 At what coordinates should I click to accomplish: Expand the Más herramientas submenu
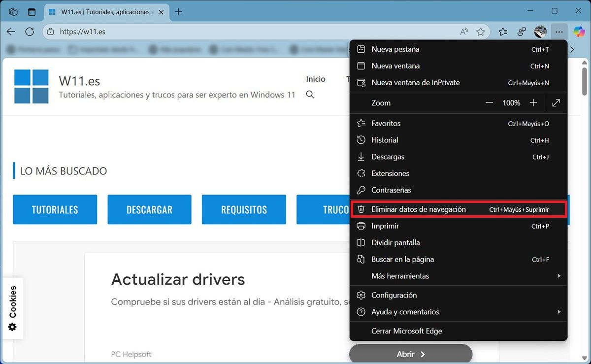[x=459, y=276]
